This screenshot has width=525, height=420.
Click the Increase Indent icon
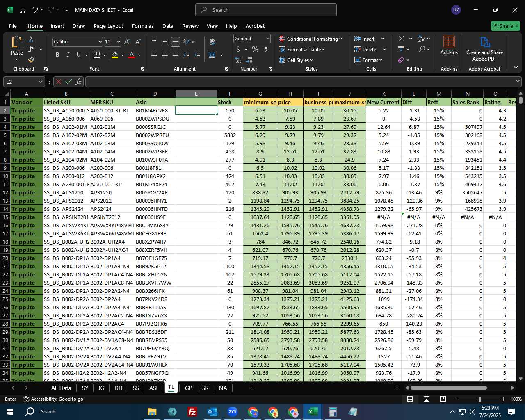(197, 55)
